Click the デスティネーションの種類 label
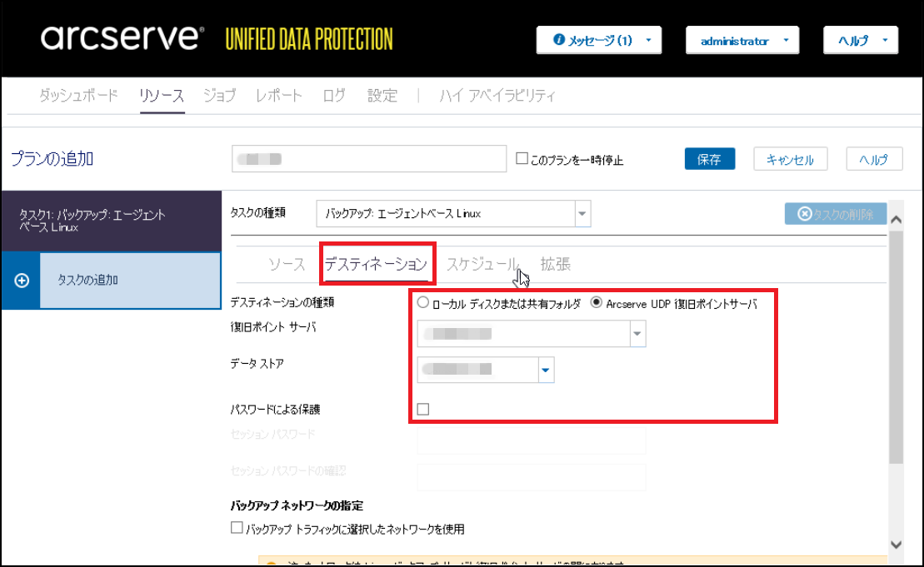Screen dimensions: 924x567 [x=282, y=302]
